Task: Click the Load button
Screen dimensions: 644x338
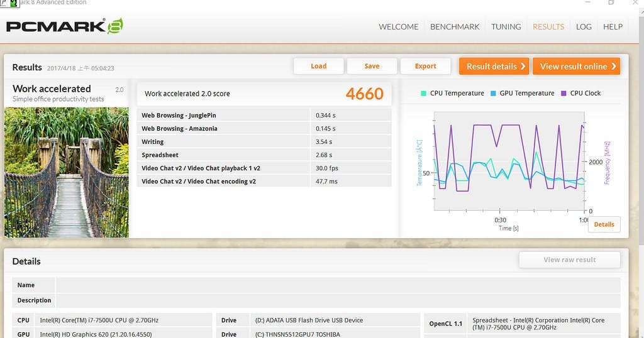Action: [x=319, y=66]
